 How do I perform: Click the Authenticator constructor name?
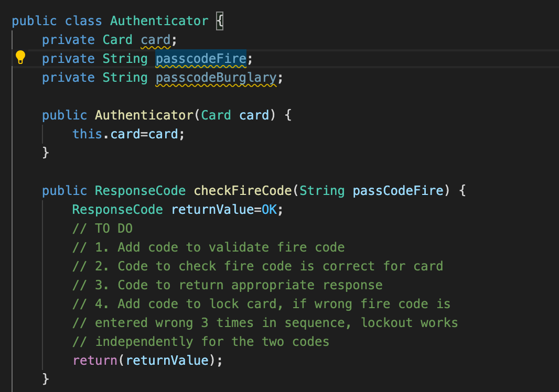(144, 115)
